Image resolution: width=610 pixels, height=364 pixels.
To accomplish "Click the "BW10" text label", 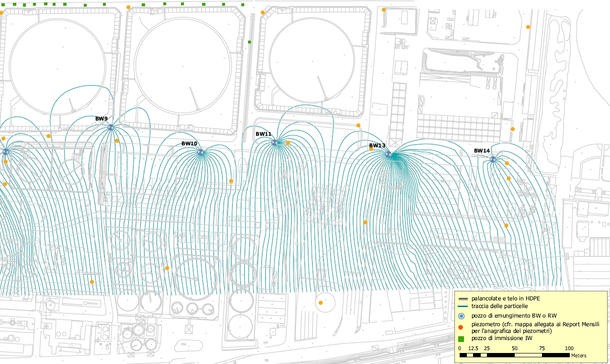I will [x=189, y=143].
